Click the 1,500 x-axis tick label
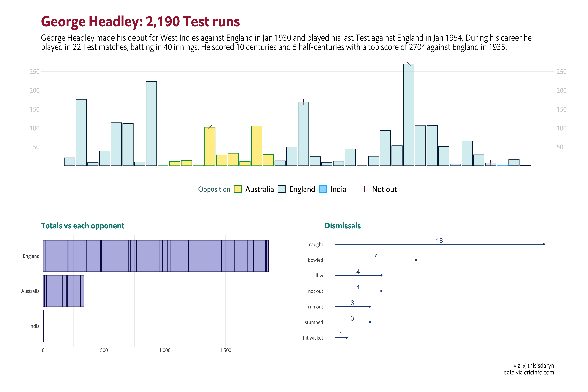588x392 pixels. click(226, 350)
